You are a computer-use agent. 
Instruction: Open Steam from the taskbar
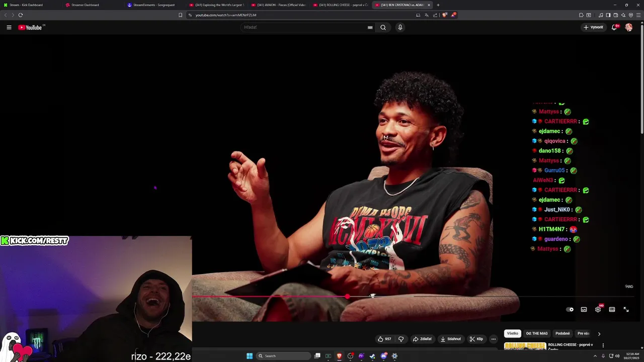click(x=372, y=356)
